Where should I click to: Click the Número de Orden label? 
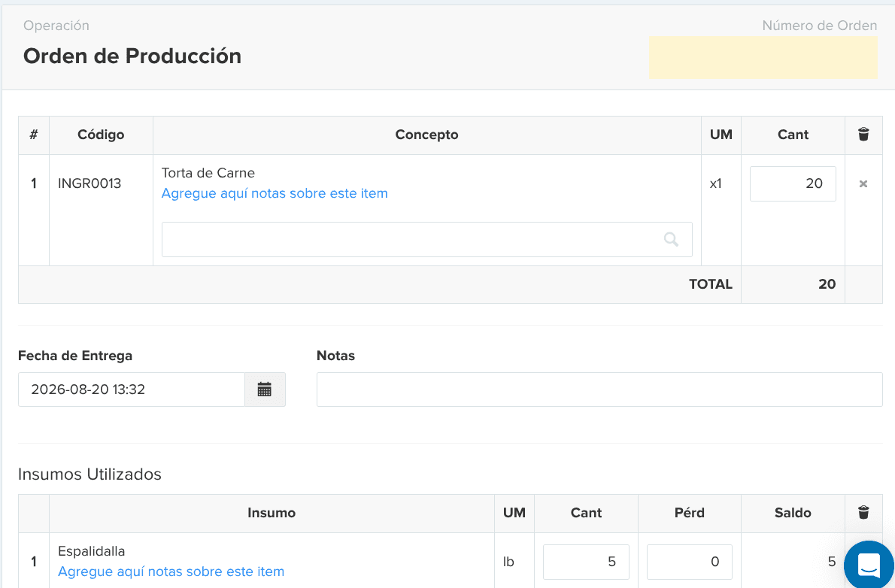(820, 26)
